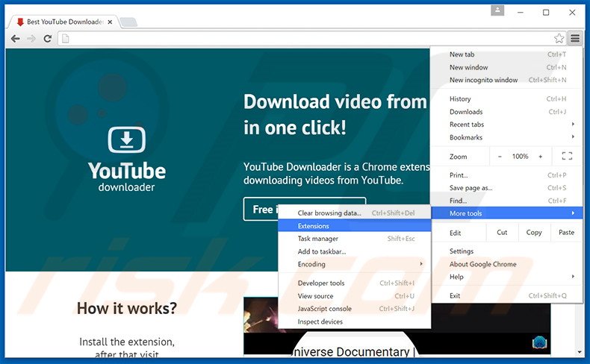Choose Save page as option

[507, 188]
